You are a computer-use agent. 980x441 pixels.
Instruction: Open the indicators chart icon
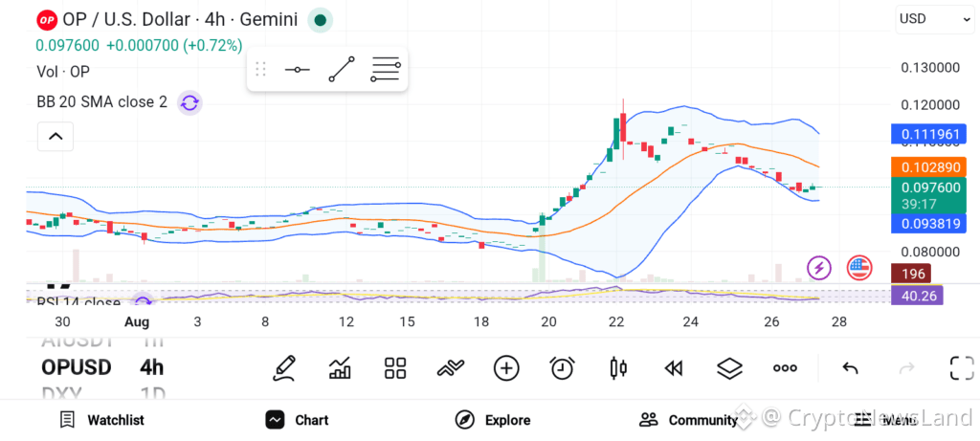pyautogui.click(x=340, y=368)
